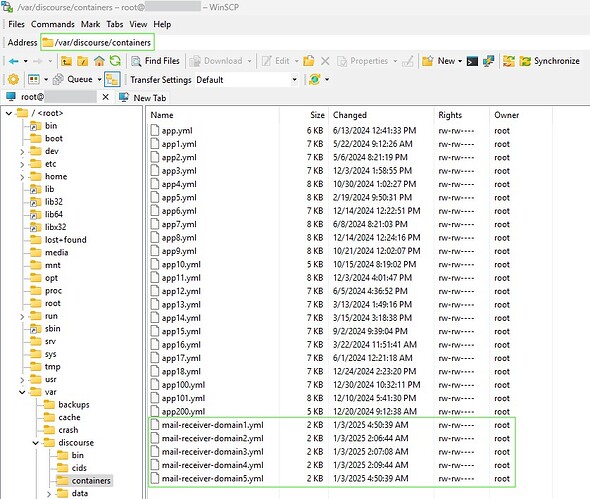Expand the home folder in tree

[22, 177]
